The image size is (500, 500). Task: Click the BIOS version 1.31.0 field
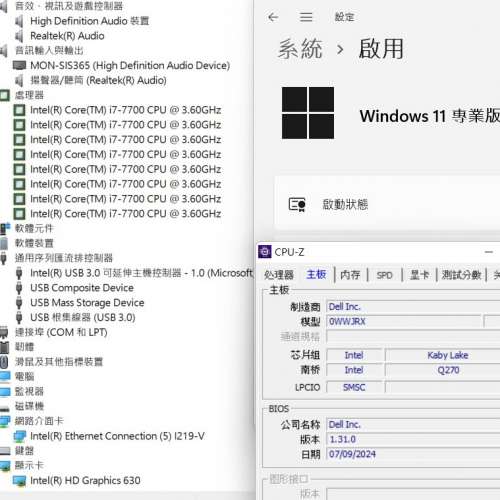tap(413, 439)
